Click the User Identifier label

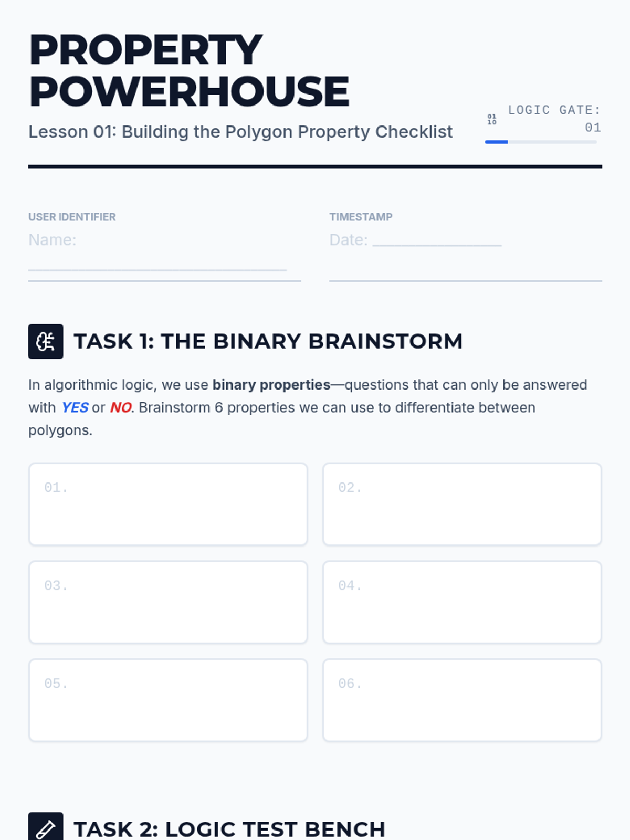point(72,217)
